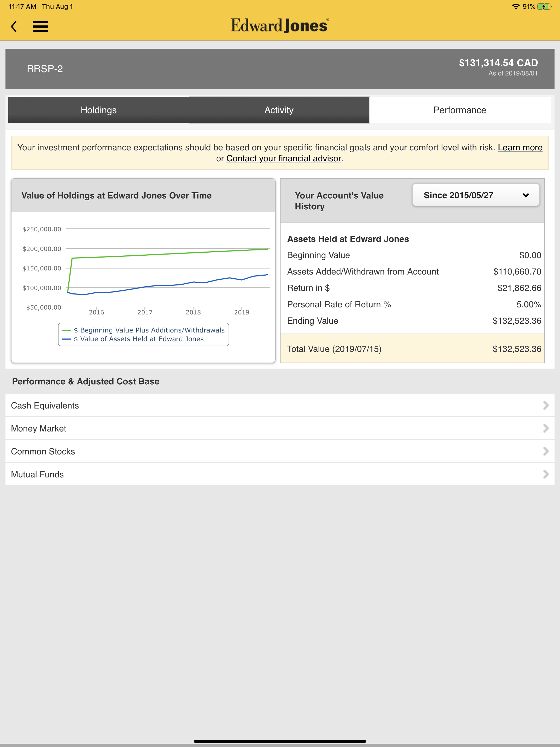Follow Contact your financial advisor link
This screenshot has height=747, width=560.
(283, 158)
